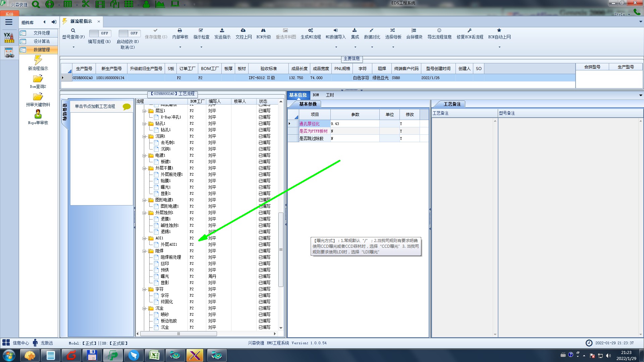The width and height of the screenshot is (644, 362).
Task: Switch to the 工时 tab
Action: coord(330,95)
